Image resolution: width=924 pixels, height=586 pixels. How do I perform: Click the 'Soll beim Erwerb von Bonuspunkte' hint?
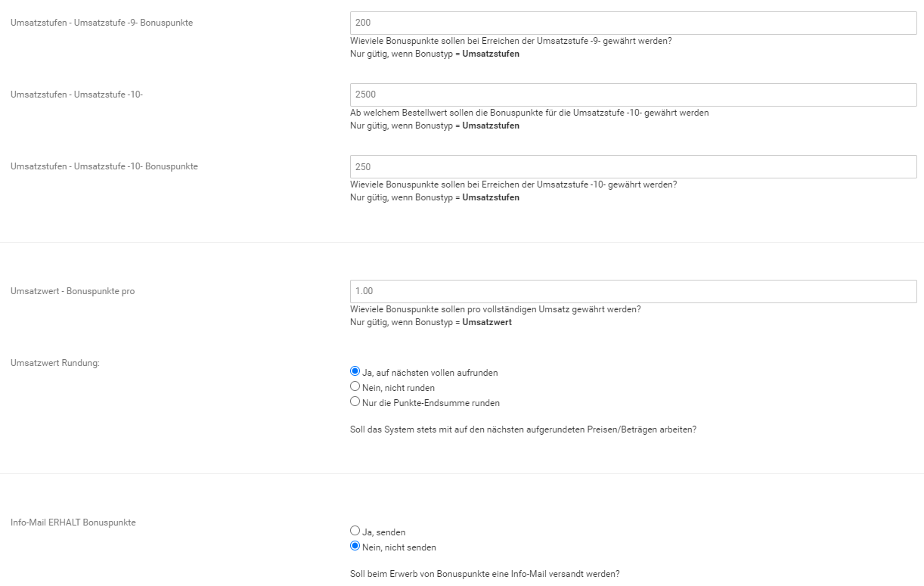(485, 573)
